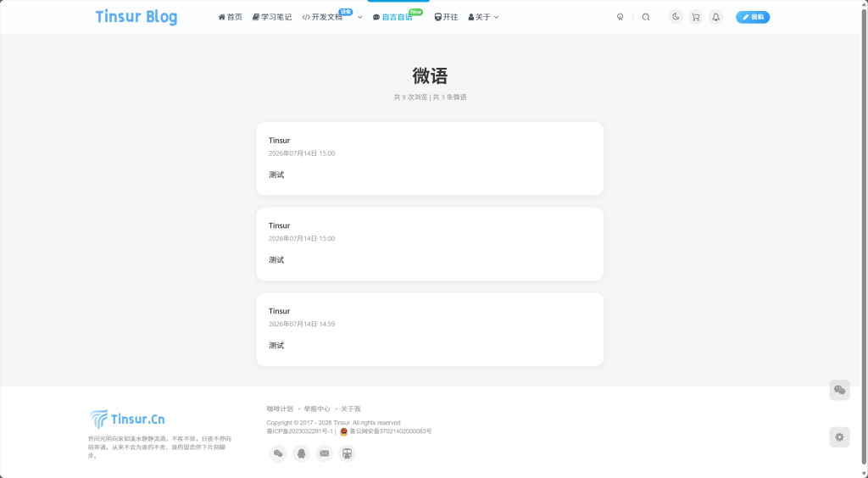
Task: Open the shopping cart icon
Action: [x=696, y=17]
